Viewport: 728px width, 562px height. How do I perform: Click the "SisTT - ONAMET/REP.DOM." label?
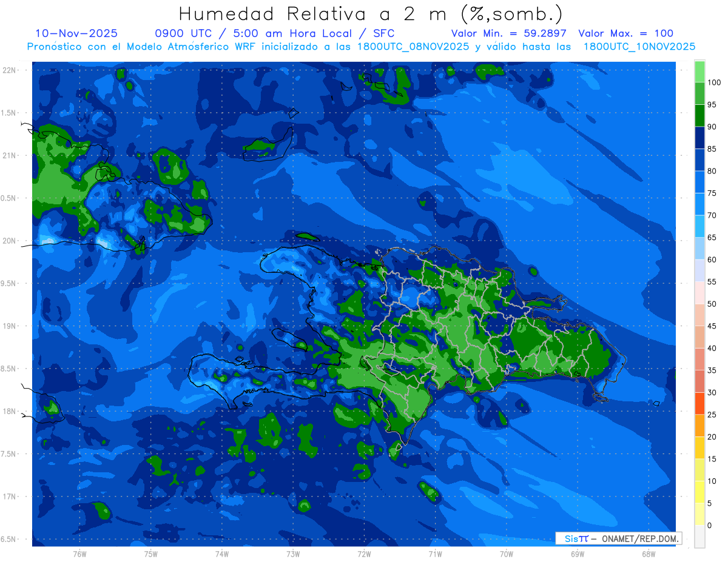tap(618, 538)
